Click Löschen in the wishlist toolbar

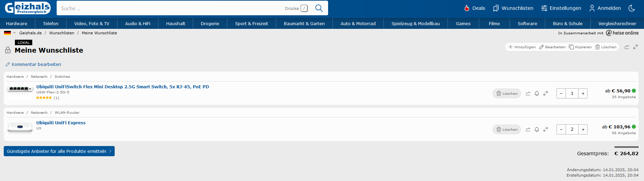(606, 47)
